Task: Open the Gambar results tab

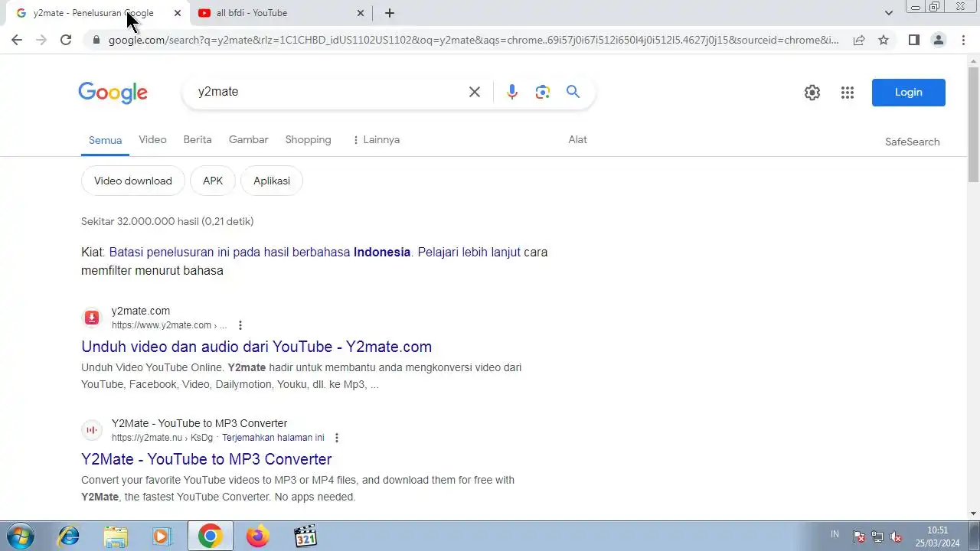Action: click(x=249, y=139)
